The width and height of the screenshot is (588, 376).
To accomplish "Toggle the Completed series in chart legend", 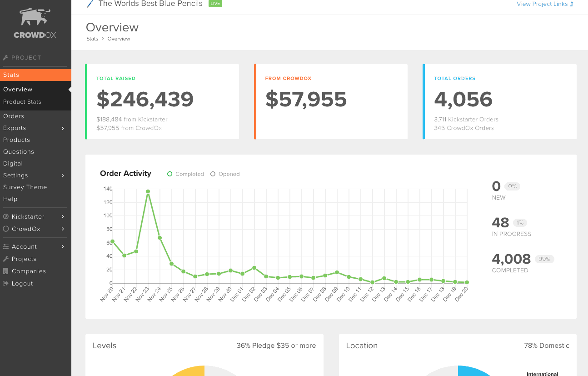I will coord(185,174).
